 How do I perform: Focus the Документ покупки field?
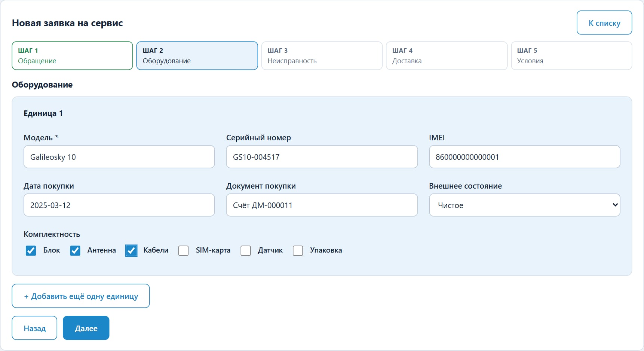pos(322,205)
